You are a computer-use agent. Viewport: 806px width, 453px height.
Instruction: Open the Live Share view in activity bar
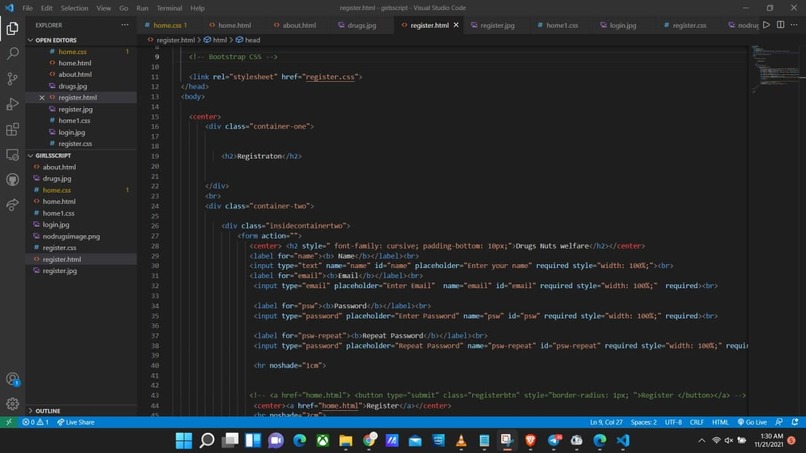[12, 205]
